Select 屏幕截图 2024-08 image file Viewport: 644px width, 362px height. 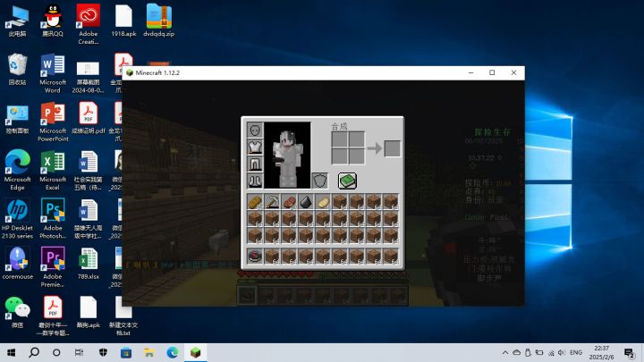click(88, 76)
